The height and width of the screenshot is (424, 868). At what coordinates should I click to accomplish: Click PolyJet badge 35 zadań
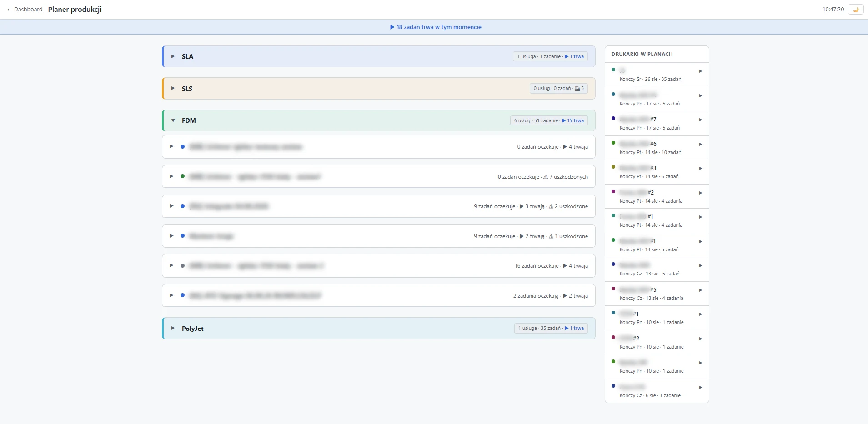[551, 328]
